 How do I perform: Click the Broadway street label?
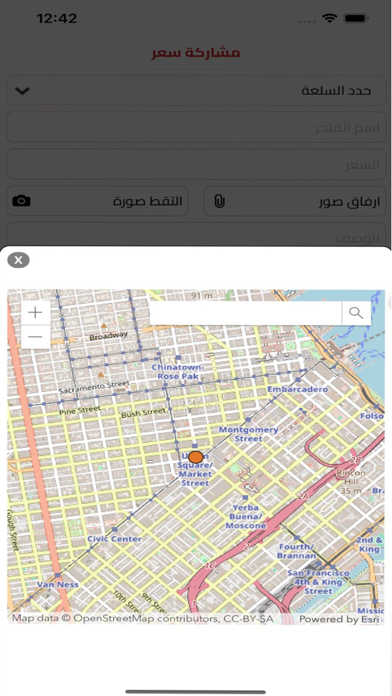click(x=108, y=336)
